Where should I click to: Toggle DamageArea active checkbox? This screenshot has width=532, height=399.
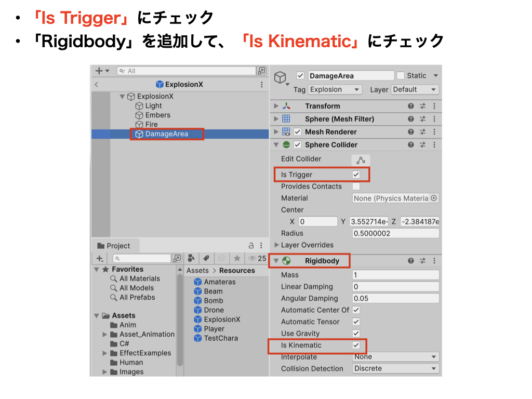[300, 76]
